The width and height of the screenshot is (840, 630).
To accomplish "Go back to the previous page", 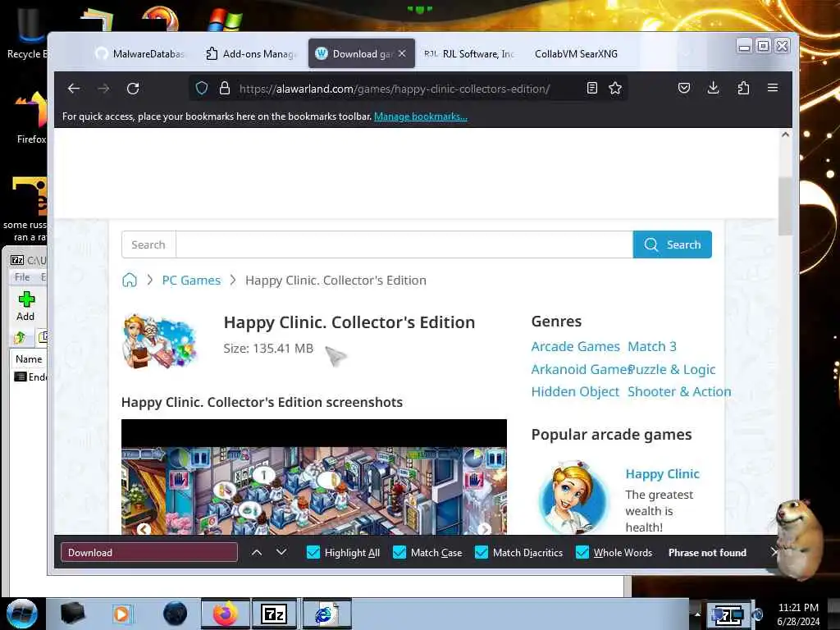I will point(73,89).
